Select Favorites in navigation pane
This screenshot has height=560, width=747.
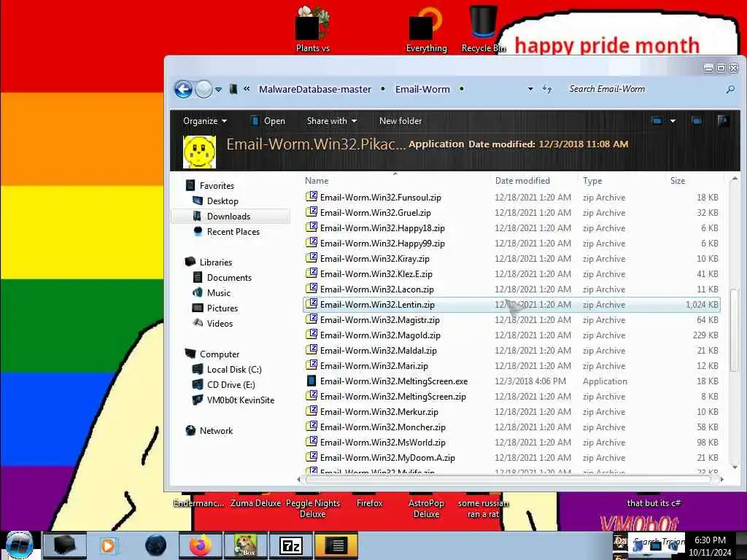pos(217,186)
